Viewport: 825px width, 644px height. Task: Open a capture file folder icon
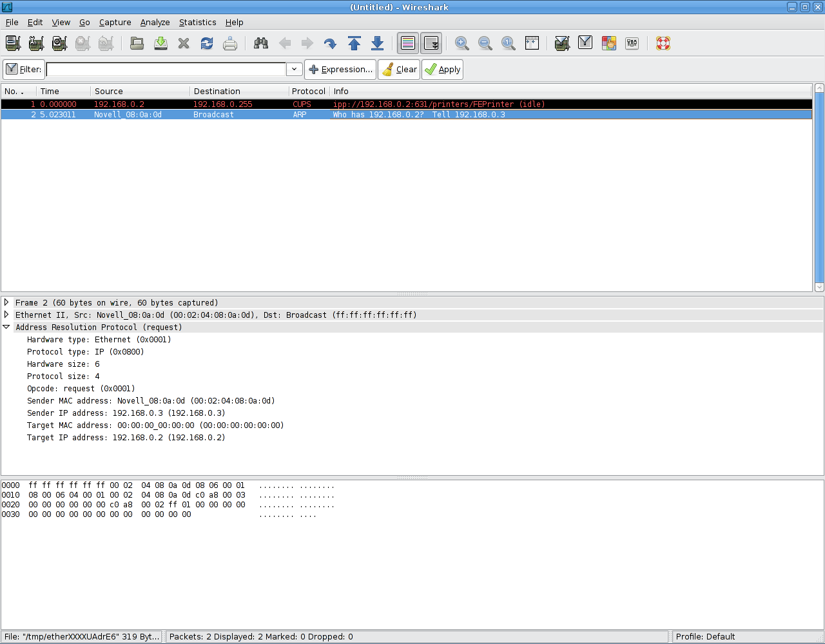point(137,43)
